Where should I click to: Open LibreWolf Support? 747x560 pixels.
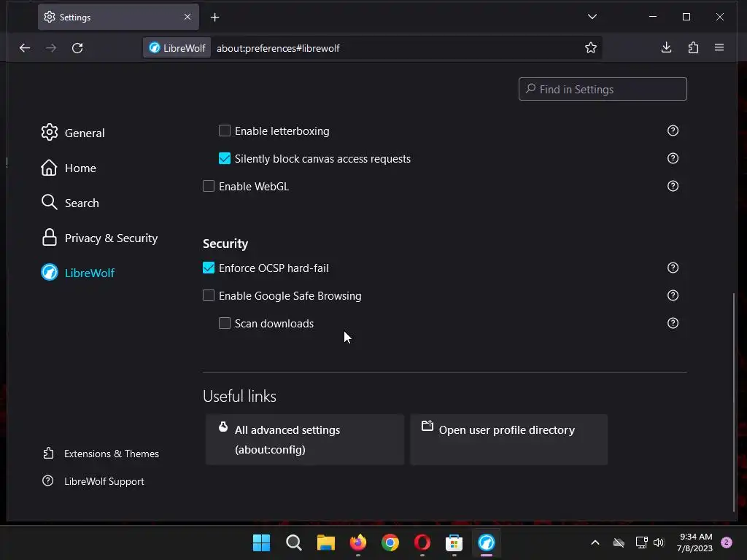(x=93, y=481)
